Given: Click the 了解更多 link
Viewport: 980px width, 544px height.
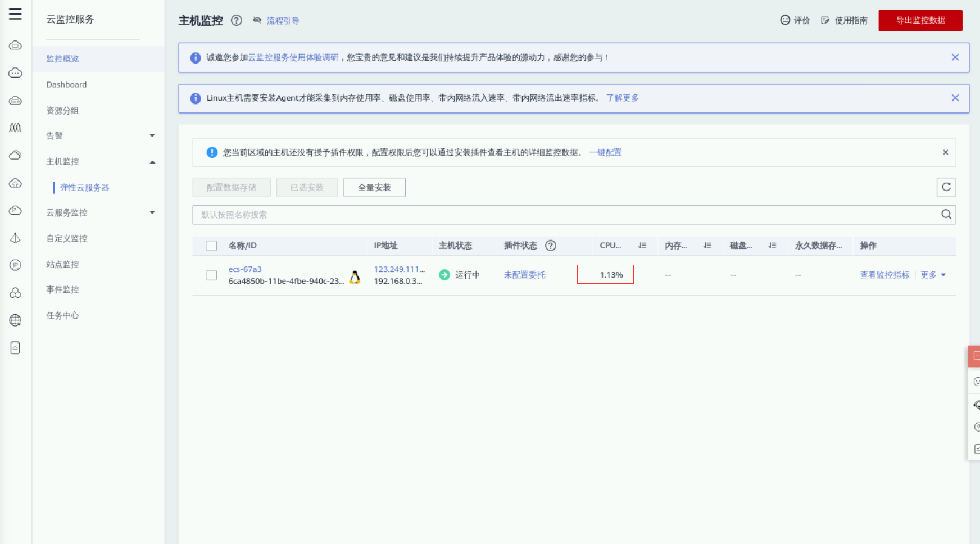Looking at the screenshot, I should [x=623, y=98].
